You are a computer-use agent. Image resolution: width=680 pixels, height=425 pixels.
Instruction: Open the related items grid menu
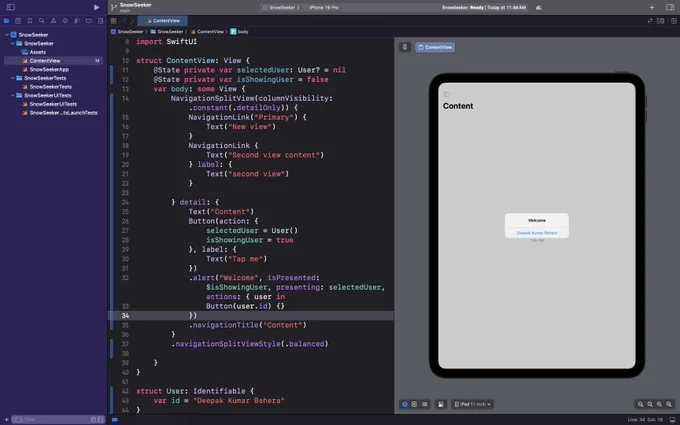tap(114, 21)
